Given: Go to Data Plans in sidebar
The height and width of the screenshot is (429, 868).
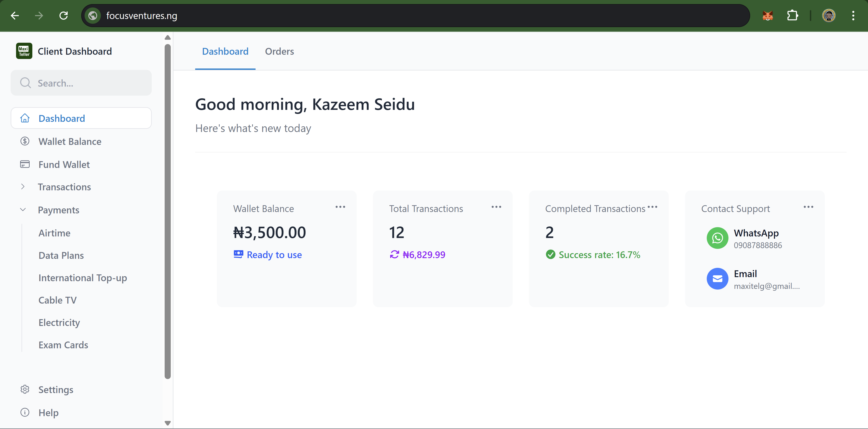Looking at the screenshot, I should pyautogui.click(x=61, y=256).
